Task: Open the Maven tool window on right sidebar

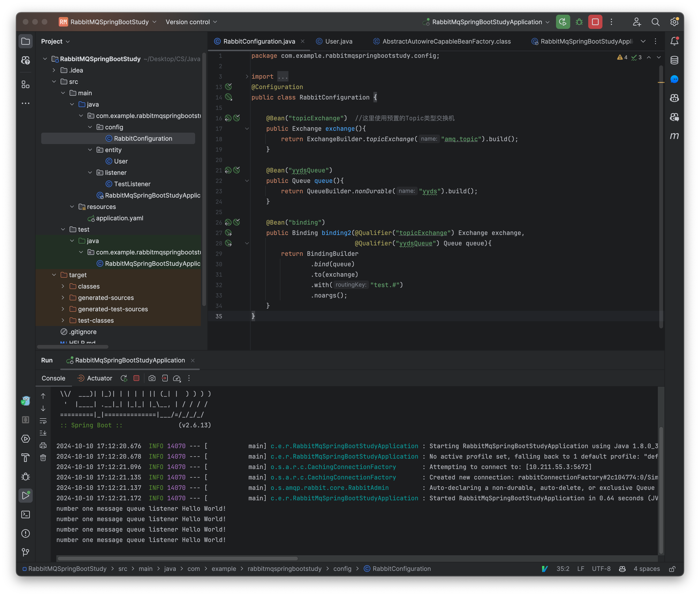Action: click(674, 136)
